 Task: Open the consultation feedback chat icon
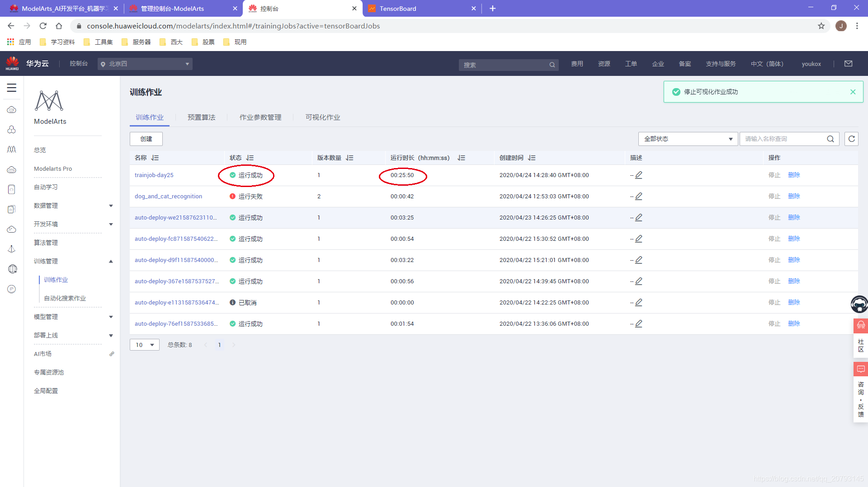pos(861,370)
